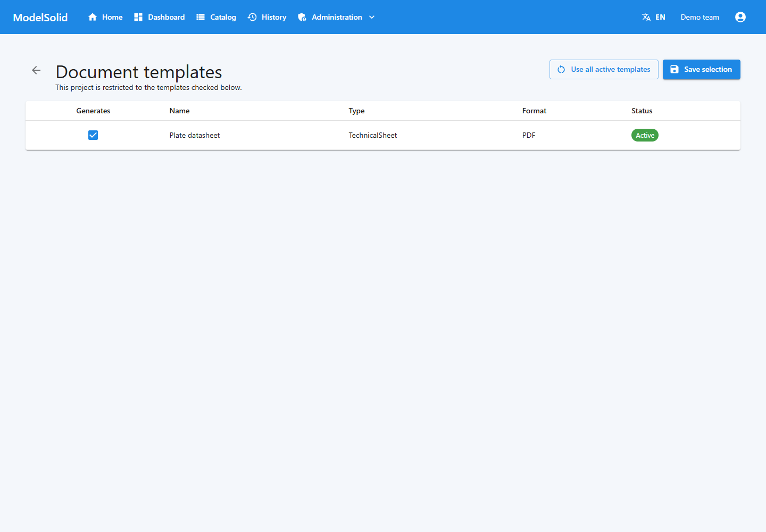Click the Status column header
The image size is (766, 532).
642,111
